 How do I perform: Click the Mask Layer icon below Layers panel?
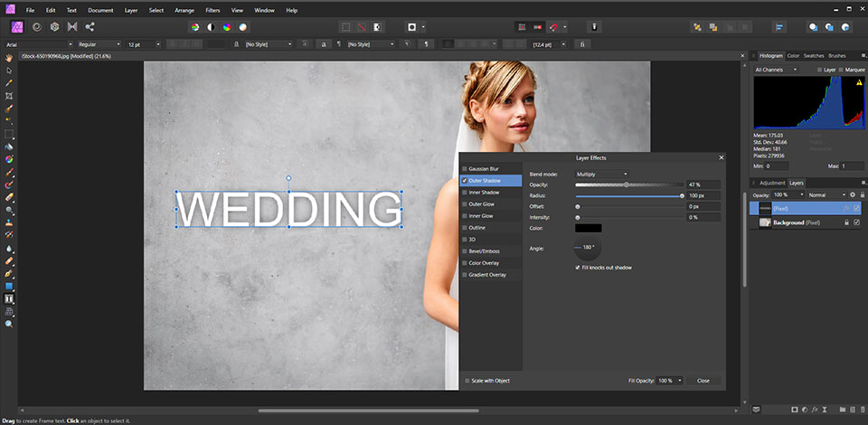point(795,410)
